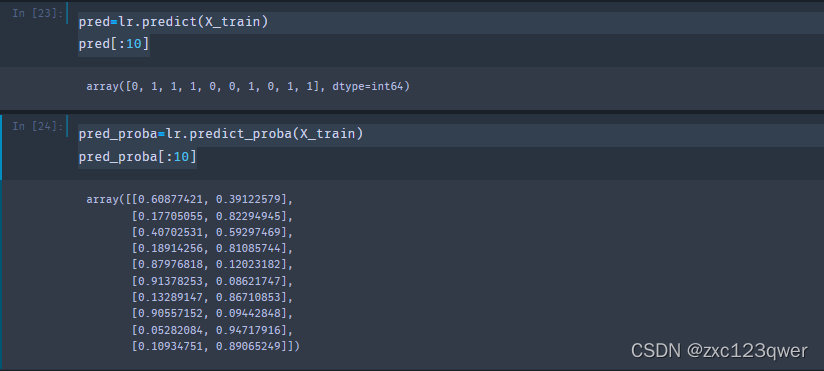Image resolution: width=824 pixels, height=371 pixels.
Task: Select output array with dtype=int64
Action: [248, 86]
